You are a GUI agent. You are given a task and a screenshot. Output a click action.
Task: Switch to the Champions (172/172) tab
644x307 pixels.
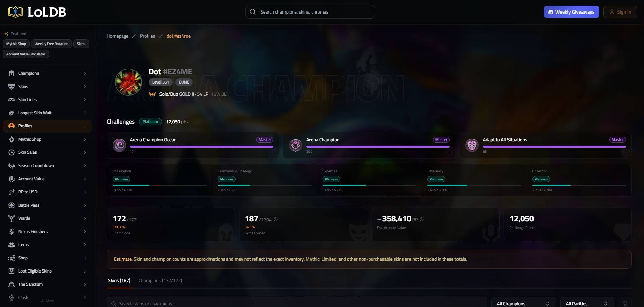point(160,280)
